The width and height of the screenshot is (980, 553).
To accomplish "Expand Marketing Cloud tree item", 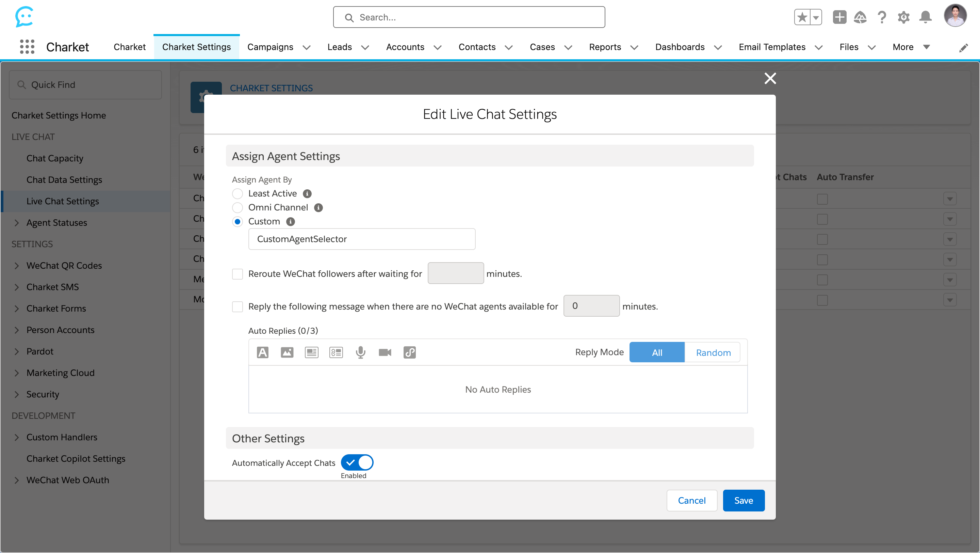I will click(16, 373).
